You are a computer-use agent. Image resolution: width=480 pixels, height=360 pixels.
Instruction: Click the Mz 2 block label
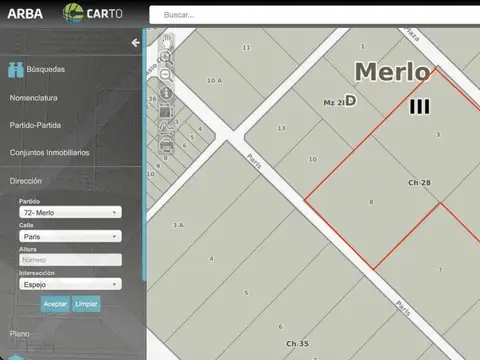pos(334,103)
